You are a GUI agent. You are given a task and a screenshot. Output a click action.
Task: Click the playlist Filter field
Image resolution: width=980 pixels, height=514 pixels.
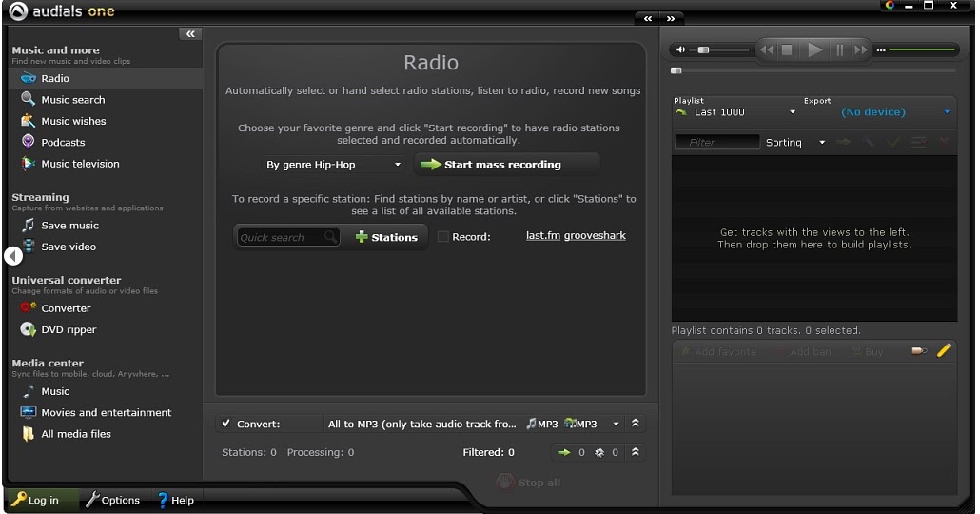(716, 142)
